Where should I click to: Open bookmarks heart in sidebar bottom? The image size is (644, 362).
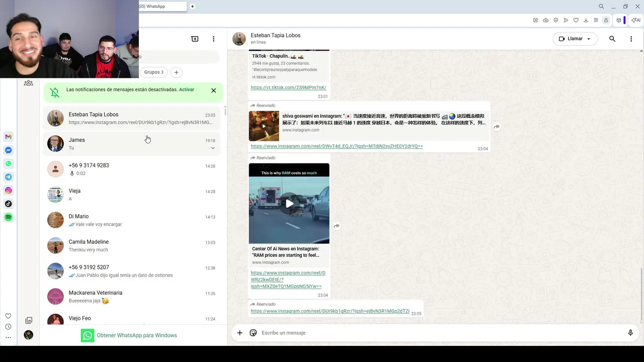click(8, 316)
